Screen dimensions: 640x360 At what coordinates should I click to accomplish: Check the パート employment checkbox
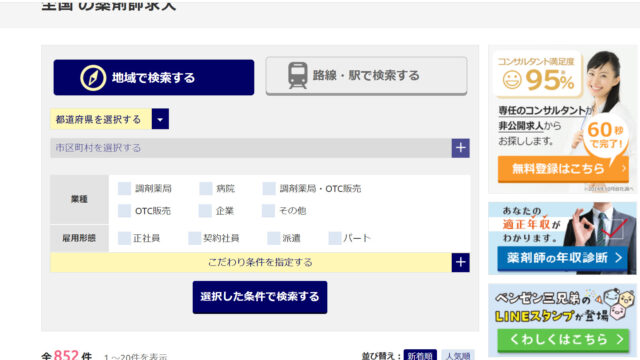(335, 238)
